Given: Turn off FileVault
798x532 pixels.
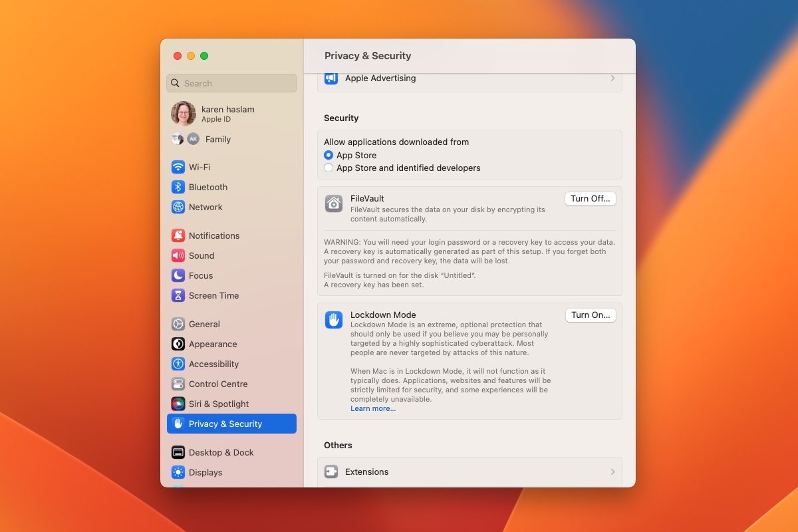Looking at the screenshot, I should (591, 198).
